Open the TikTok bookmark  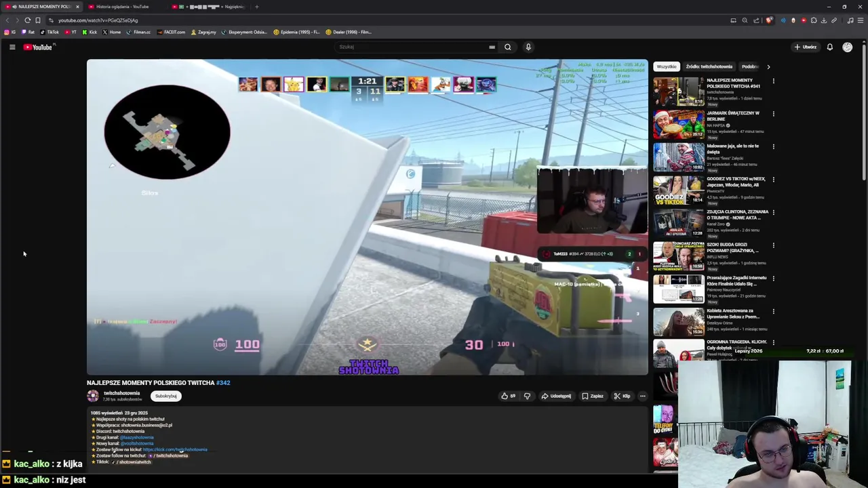[x=50, y=32]
